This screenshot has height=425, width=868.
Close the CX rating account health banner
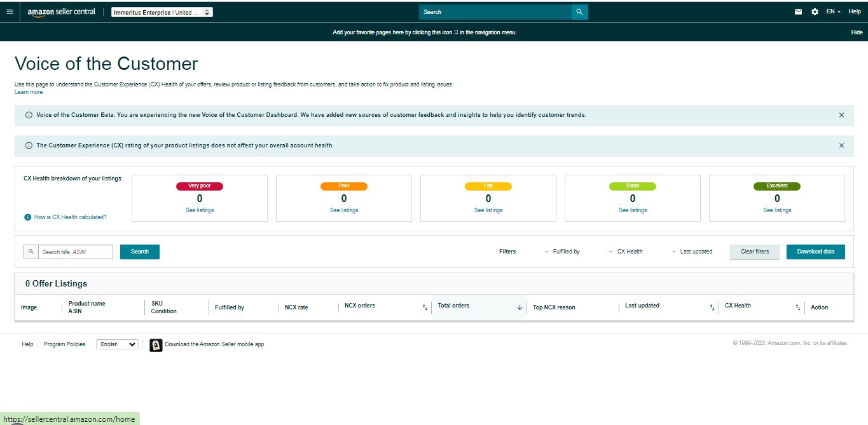[841, 145]
